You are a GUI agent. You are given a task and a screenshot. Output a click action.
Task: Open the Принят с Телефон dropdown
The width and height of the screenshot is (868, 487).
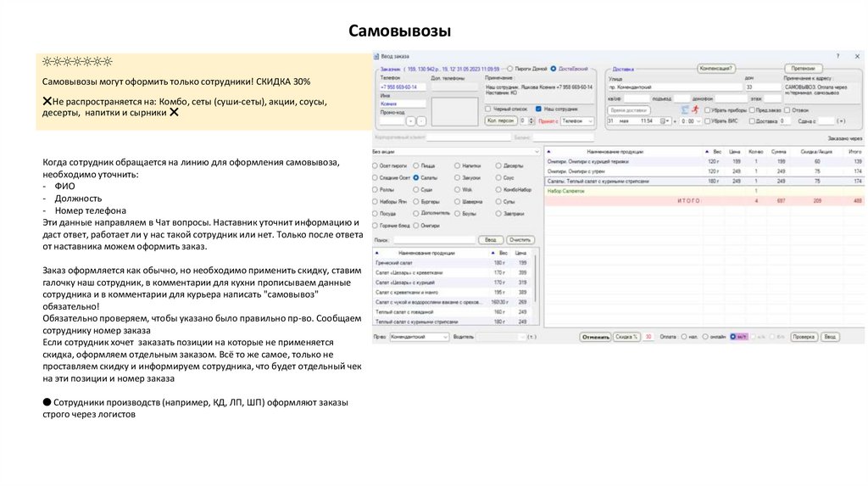tap(590, 121)
